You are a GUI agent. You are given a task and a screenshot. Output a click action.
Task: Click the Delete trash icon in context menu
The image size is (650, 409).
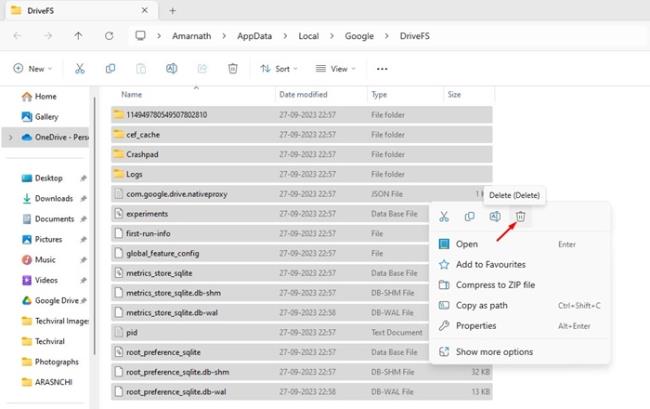tap(520, 216)
